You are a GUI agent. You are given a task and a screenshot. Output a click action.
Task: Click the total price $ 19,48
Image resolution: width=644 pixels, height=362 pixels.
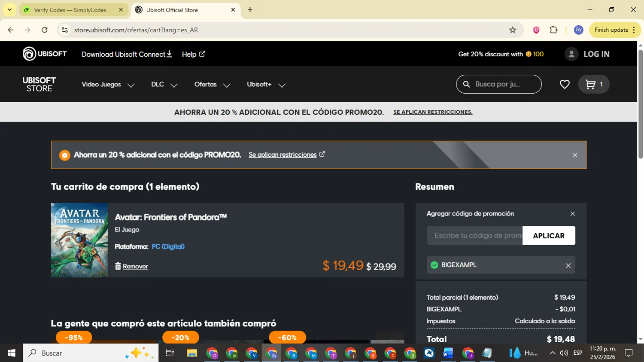[561, 339]
